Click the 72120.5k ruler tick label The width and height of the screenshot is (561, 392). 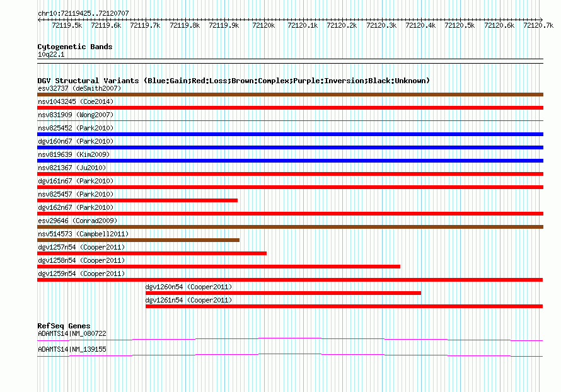(x=460, y=25)
